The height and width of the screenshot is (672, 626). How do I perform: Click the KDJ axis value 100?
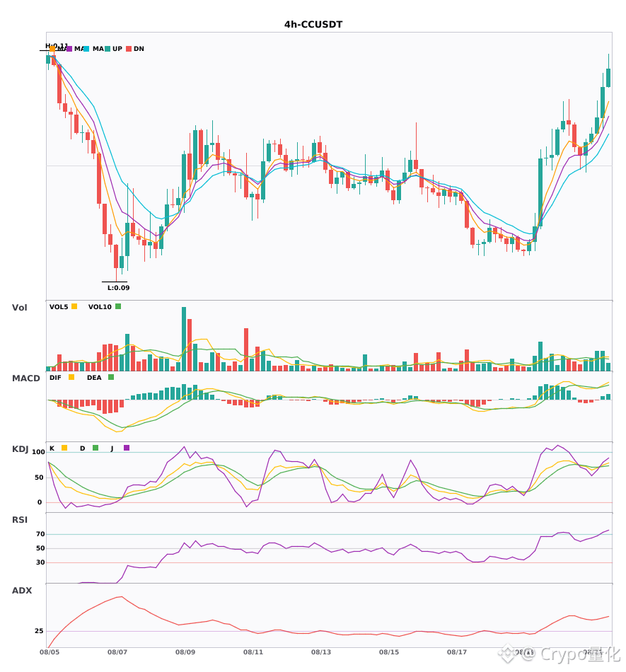39,452
